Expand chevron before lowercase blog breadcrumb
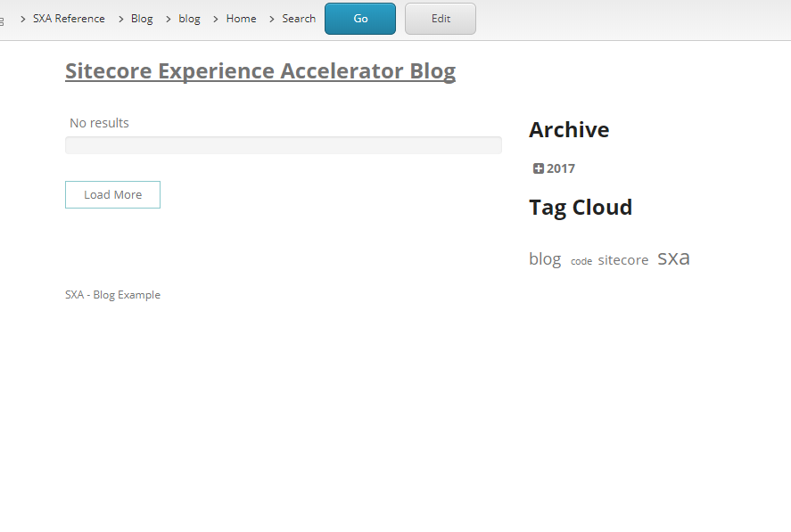This screenshot has height=532, width=791. click(168, 20)
